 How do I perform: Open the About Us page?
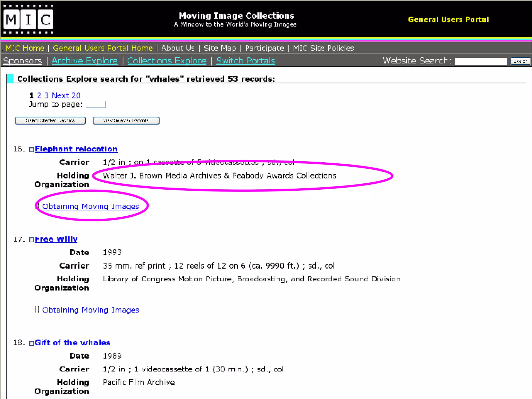coord(178,48)
